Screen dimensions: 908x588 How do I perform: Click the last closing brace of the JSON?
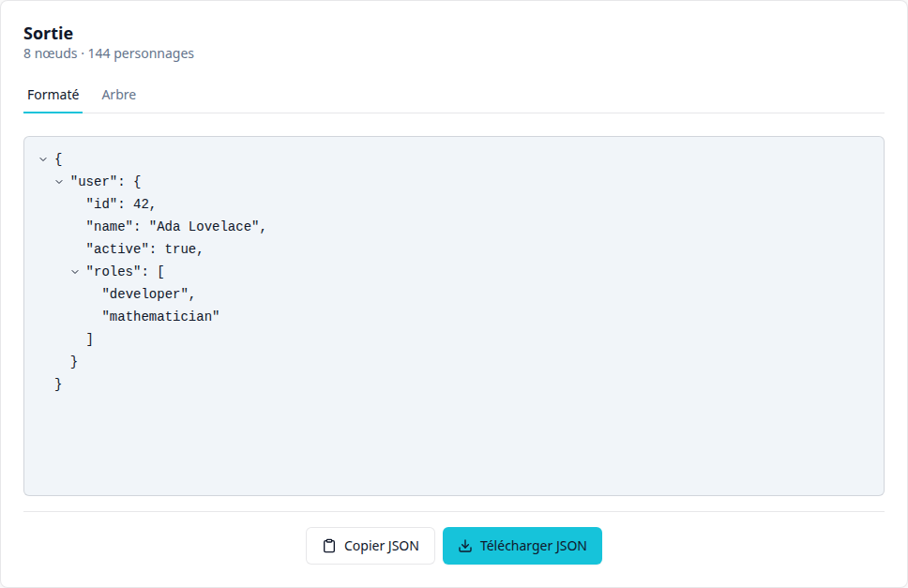(x=58, y=384)
